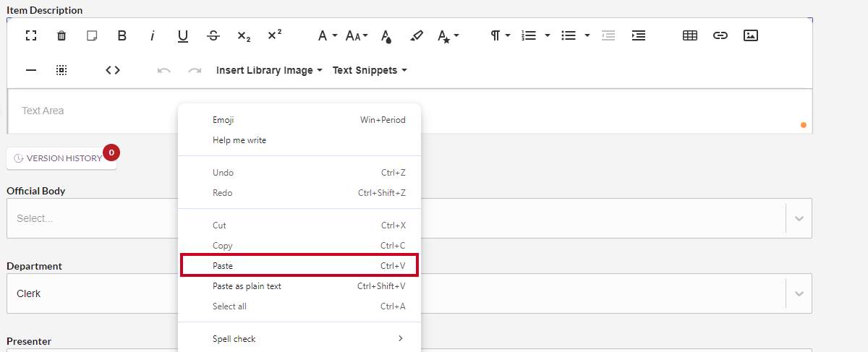The image size is (868, 352).
Task: Insert a horizontal line
Action: (x=31, y=70)
